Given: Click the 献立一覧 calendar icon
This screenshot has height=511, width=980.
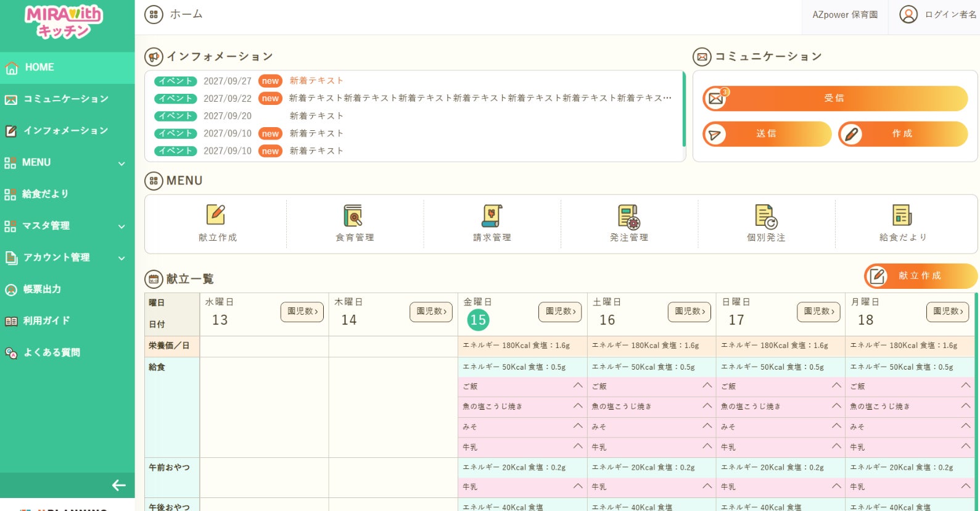Looking at the screenshot, I should pyautogui.click(x=154, y=279).
